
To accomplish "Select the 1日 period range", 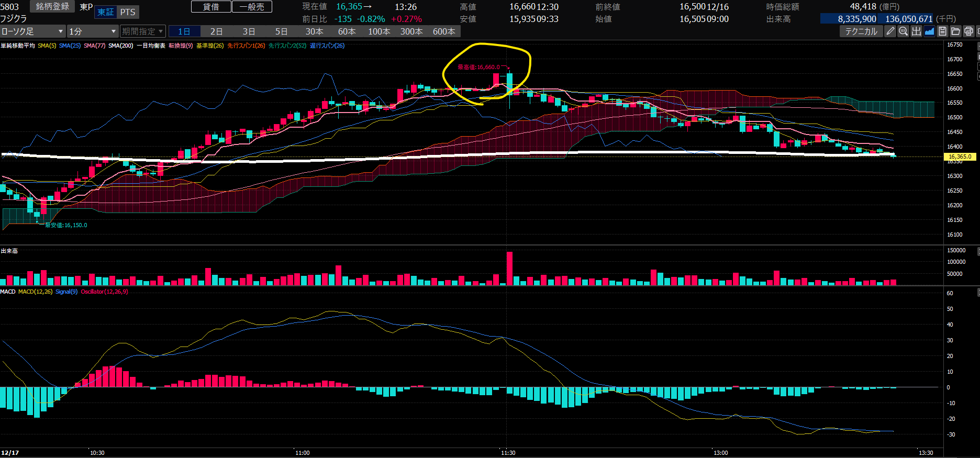I will tap(184, 31).
